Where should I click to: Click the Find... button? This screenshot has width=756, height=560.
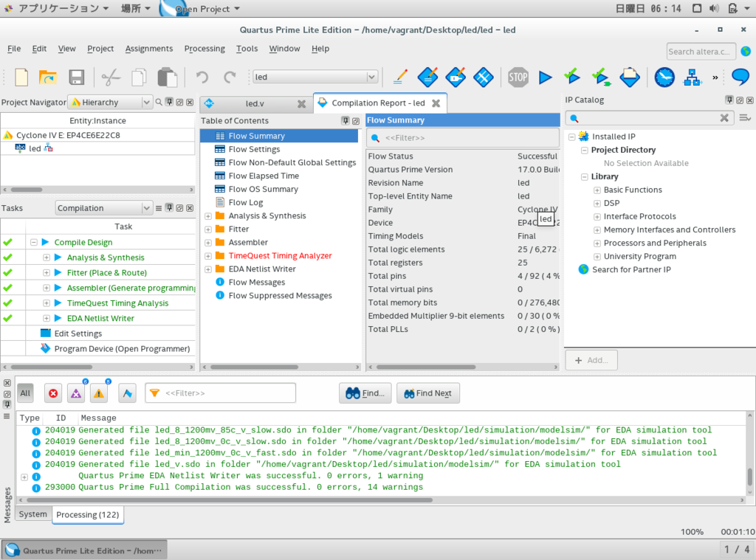(x=365, y=393)
